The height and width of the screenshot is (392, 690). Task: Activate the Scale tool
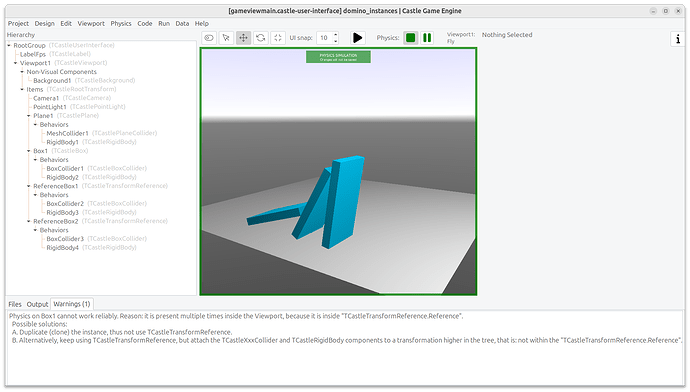point(278,38)
